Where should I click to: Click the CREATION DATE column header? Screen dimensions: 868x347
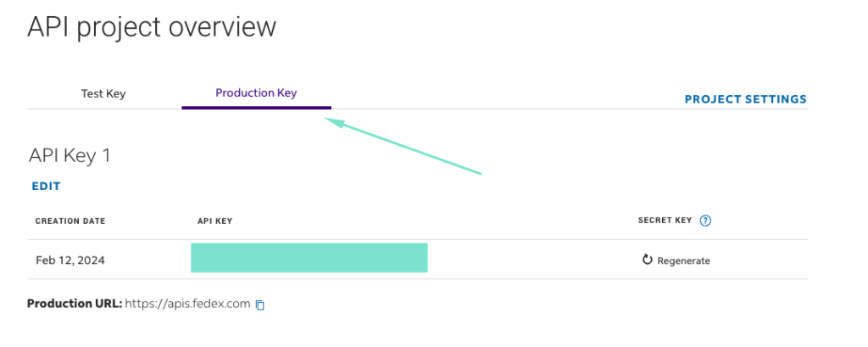(x=70, y=221)
